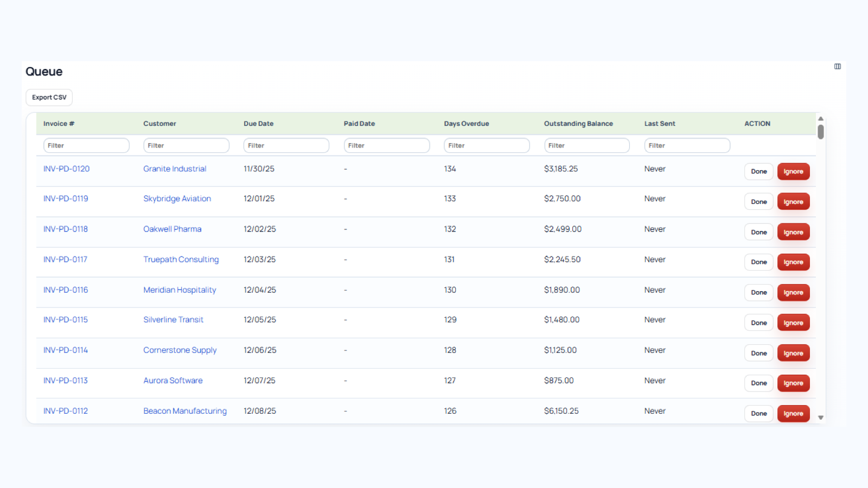Open invoice INV-PD-0115
The width and height of the screenshot is (868, 488).
[66, 319]
